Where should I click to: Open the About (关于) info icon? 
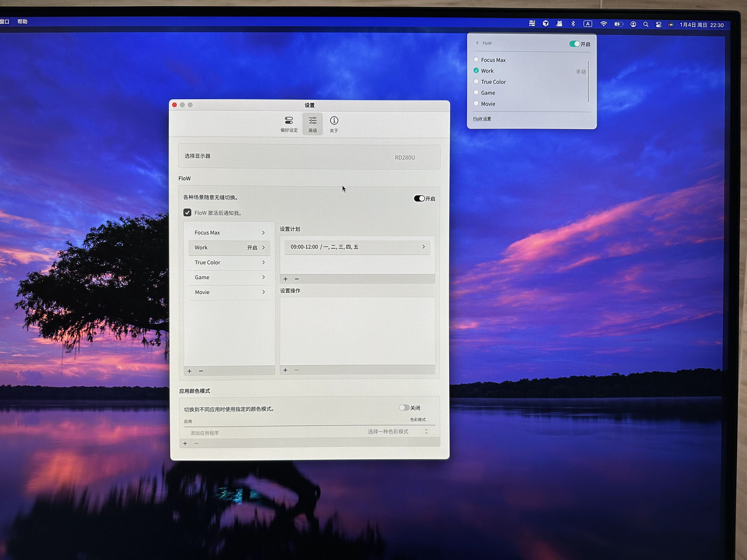coord(334,121)
